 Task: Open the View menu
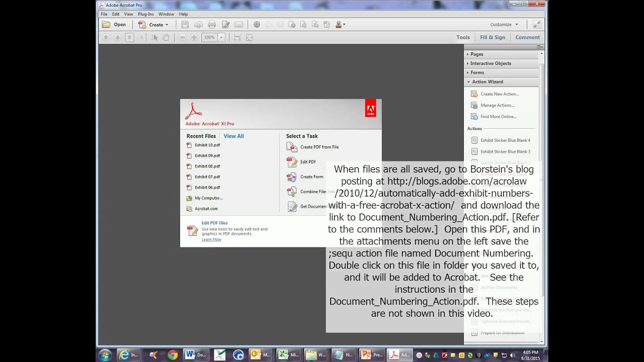pos(129,14)
